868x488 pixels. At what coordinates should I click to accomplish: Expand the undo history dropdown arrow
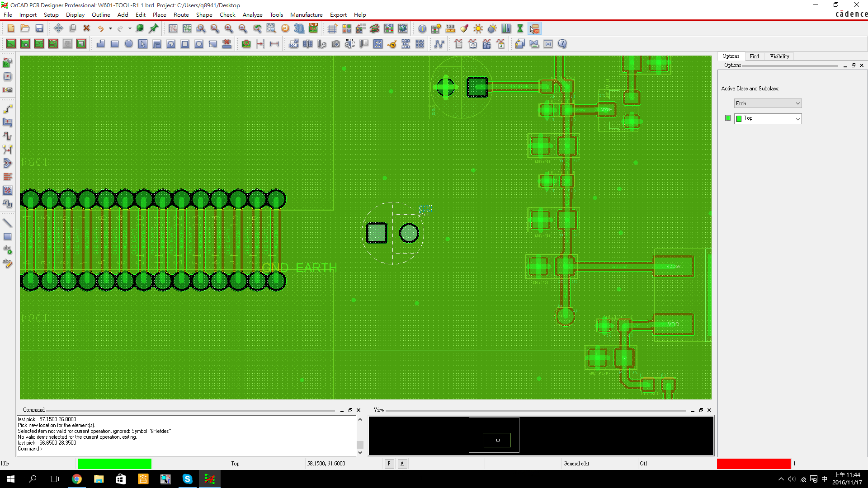click(110, 28)
